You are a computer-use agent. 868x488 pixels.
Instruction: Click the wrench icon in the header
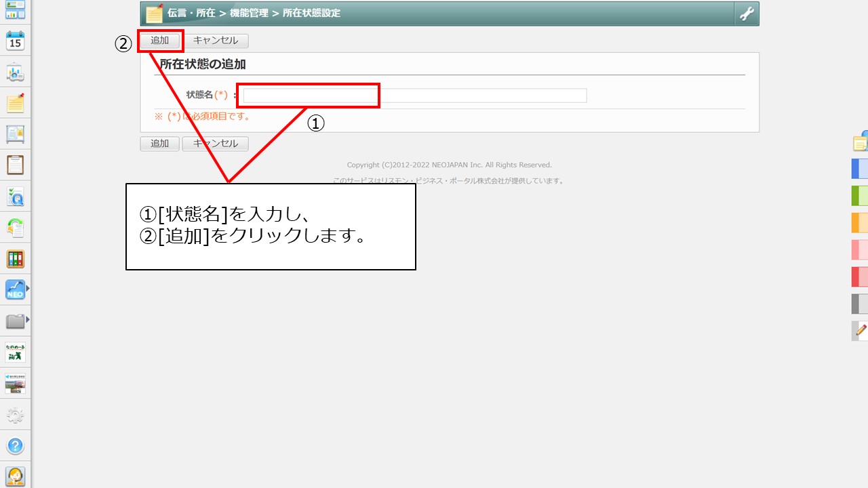click(x=747, y=14)
